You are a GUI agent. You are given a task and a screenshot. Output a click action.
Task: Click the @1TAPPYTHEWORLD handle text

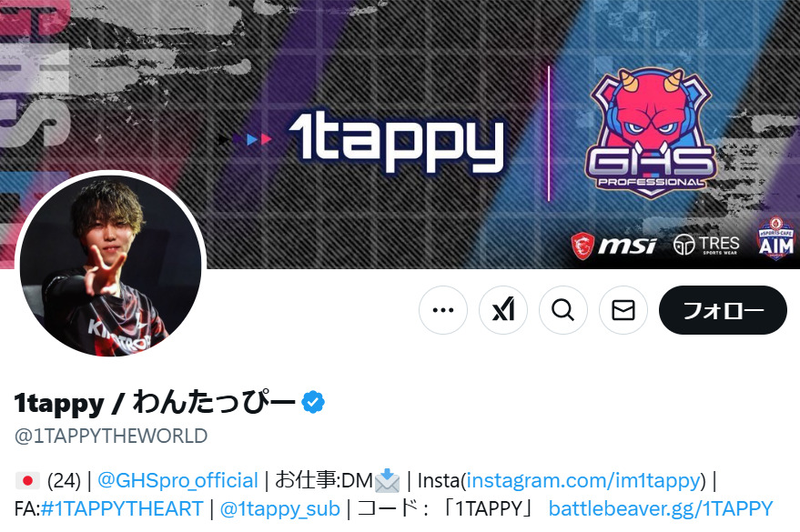coord(111,437)
